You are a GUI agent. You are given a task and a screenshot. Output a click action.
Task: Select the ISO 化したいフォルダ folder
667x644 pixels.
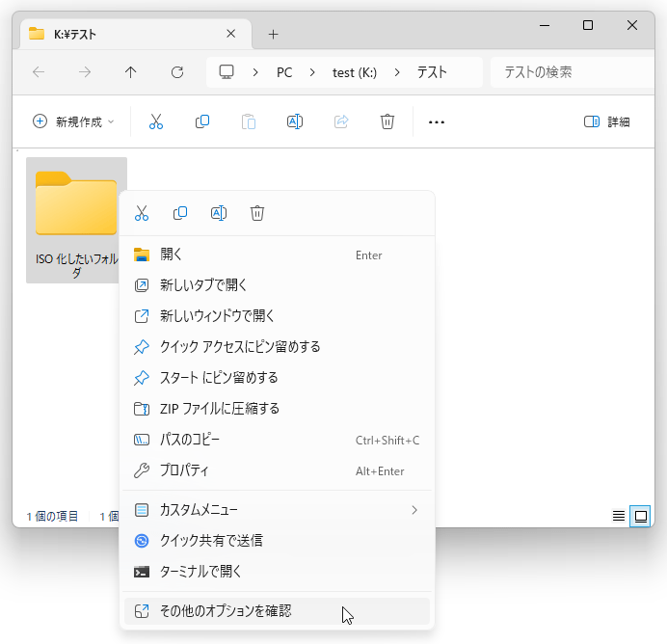[76, 221]
